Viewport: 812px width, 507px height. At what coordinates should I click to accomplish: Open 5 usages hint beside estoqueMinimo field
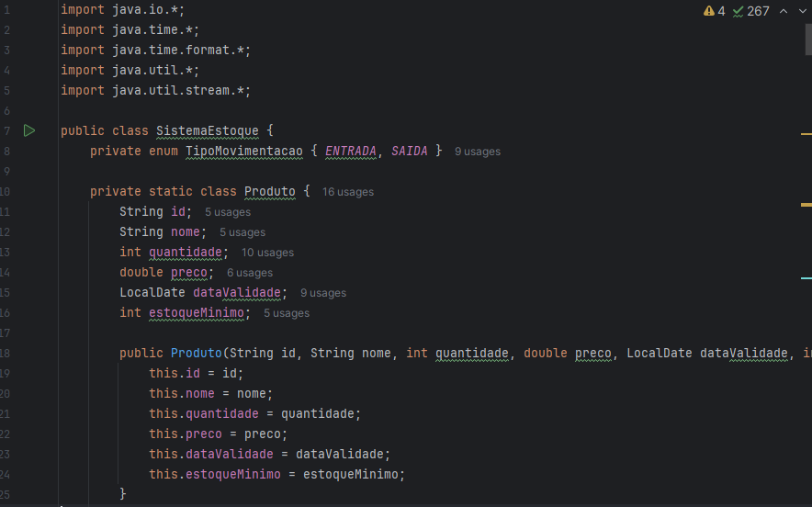click(287, 313)
